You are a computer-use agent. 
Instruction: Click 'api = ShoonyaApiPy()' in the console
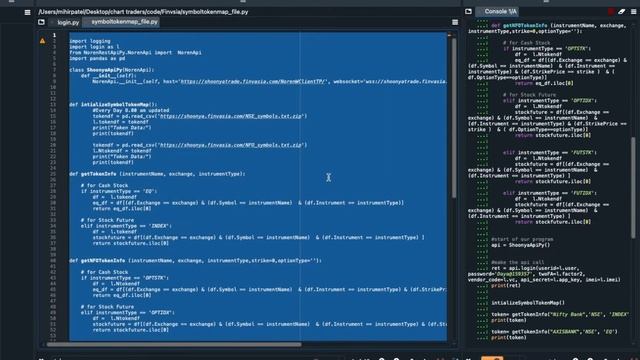[520, 245]
